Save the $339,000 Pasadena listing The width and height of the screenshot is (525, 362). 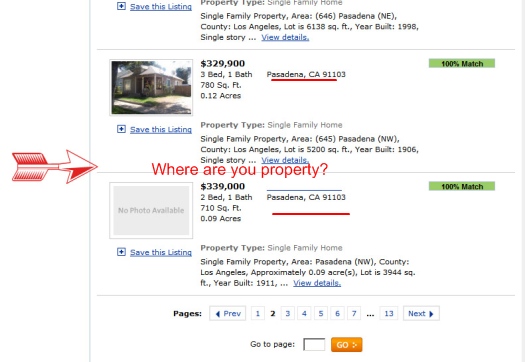(161, 252)
